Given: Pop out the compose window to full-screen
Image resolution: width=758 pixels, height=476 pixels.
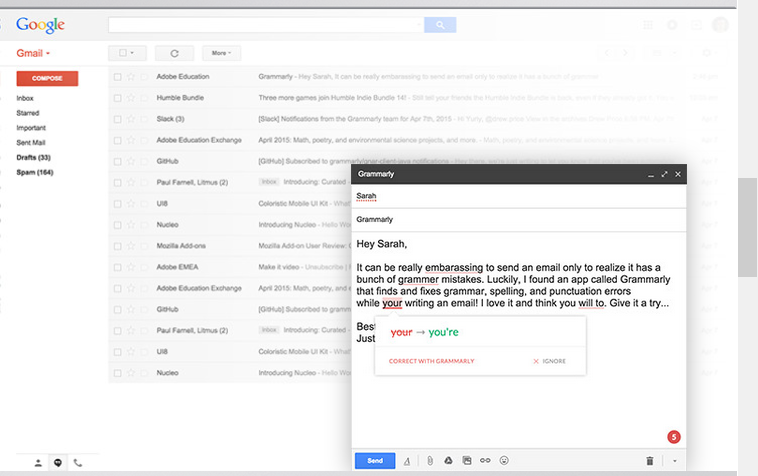Looking at the screenshot, I should [x=664, y=174].
